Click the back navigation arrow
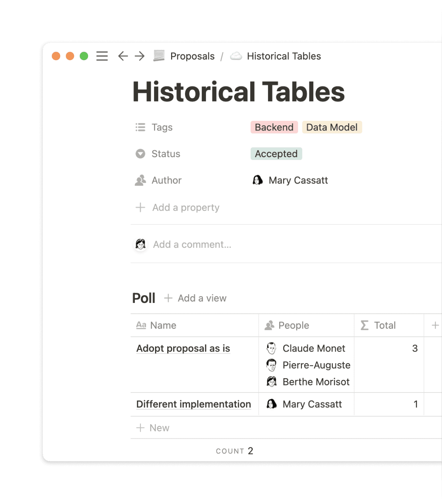 [x=123, y=56]
